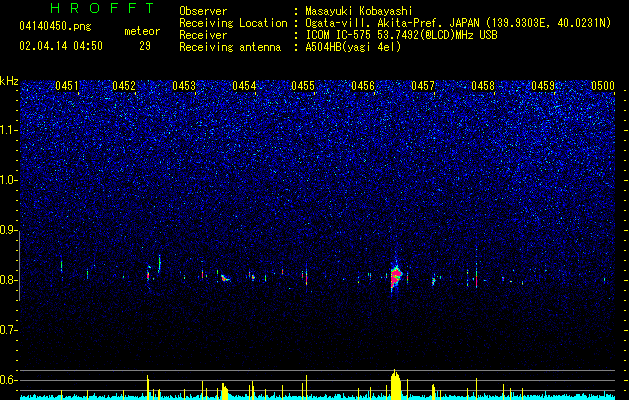The image size is (629, 400).
Task: Click the 0458 time marker
Action: (483, 86)
